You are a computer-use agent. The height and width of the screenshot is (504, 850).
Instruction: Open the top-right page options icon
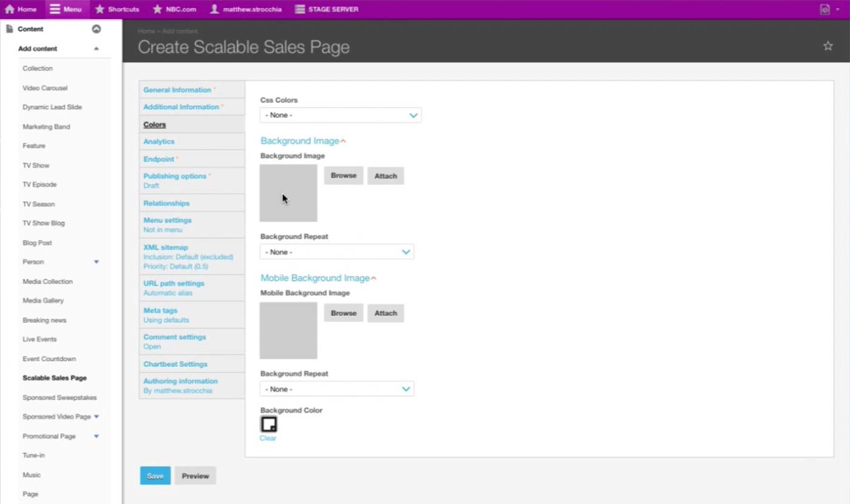pyautogui.click(x=824, y=9)
